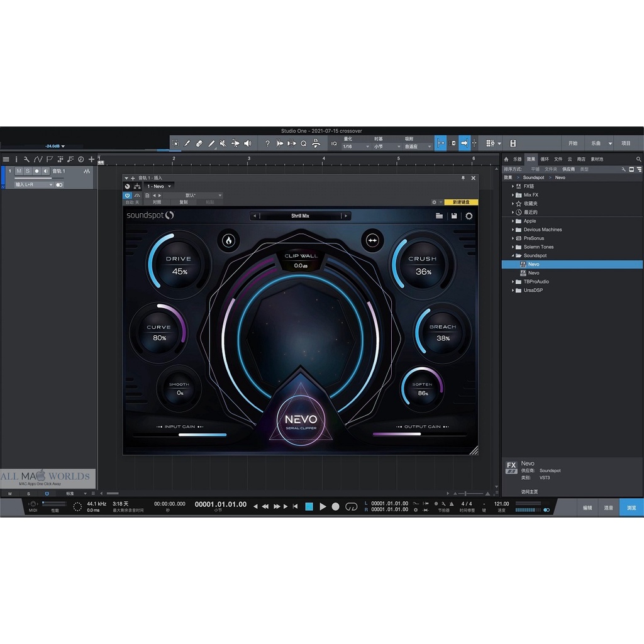Open the snap mode dropdown
Screen dimensions: 644x644
coord(418,147)
